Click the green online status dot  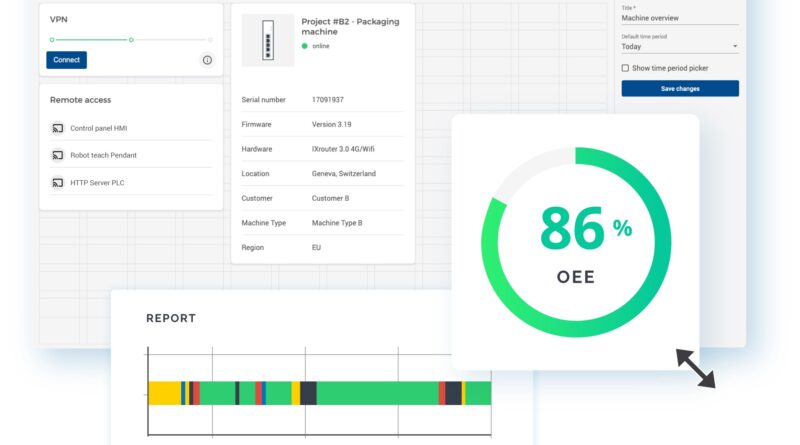click(x=305, y=46)
